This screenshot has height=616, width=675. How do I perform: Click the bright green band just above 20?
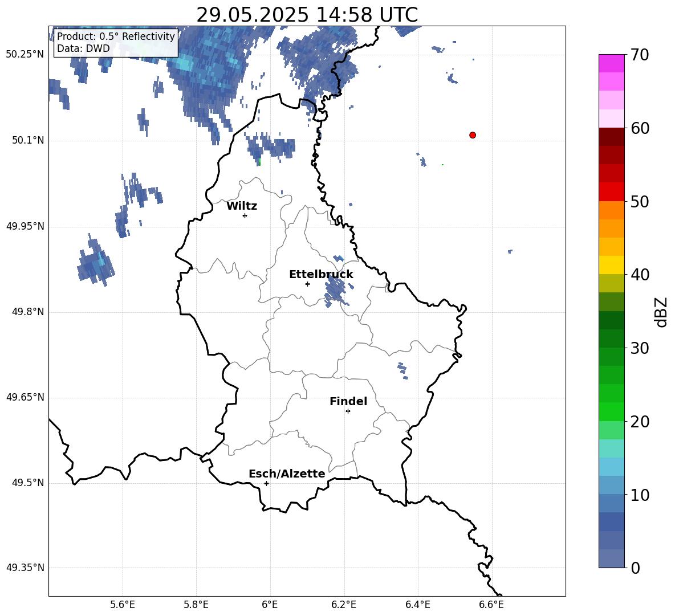[x=612, y=411]
